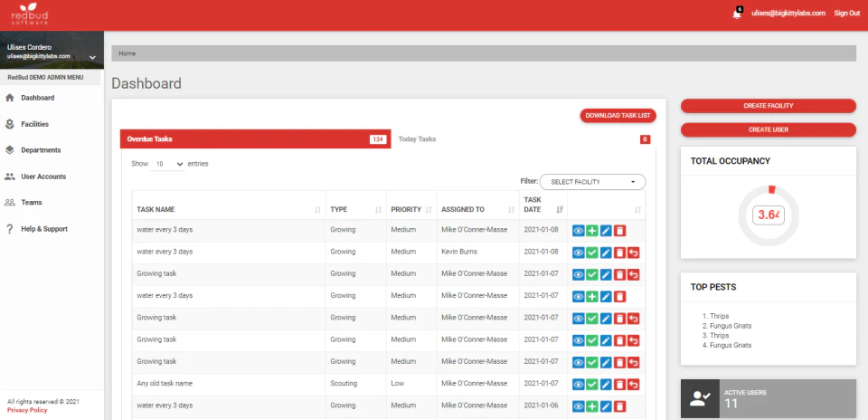Click the Create User button
This screenshot has width=868, height=420.
click(x=769, y=129)
